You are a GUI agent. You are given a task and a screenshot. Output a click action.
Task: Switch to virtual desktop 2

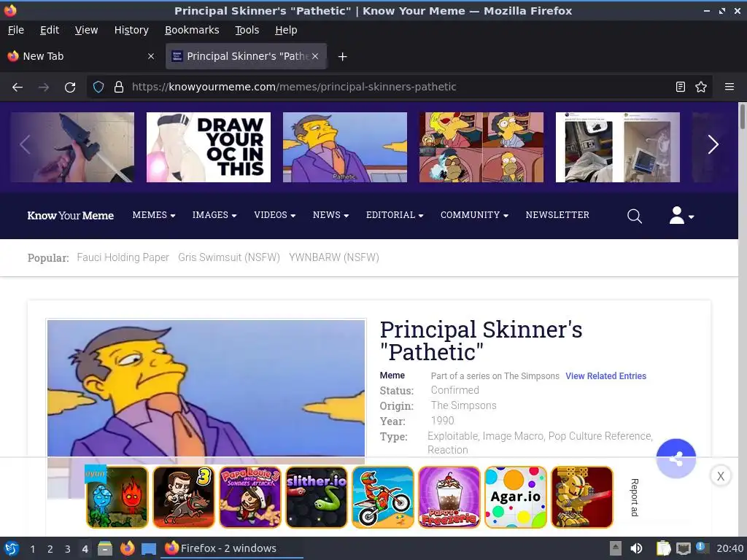50,549
